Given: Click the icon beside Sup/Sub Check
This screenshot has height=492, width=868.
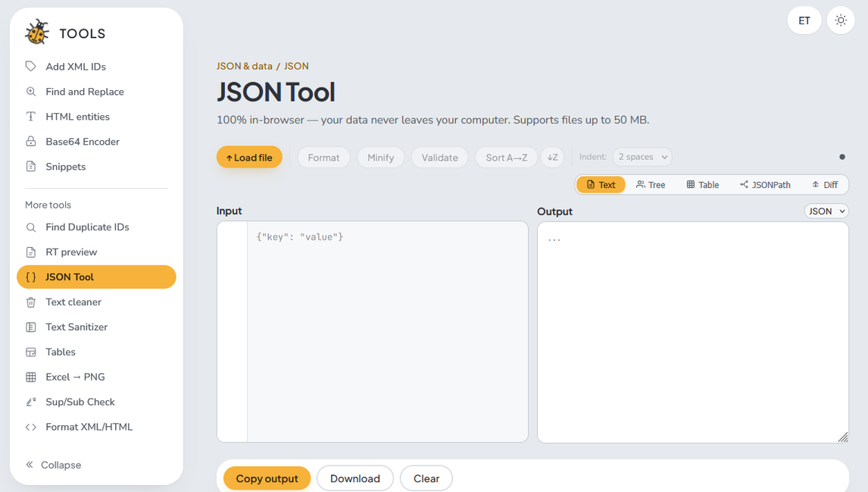Looking at the screenshot, I should [31, 402].
